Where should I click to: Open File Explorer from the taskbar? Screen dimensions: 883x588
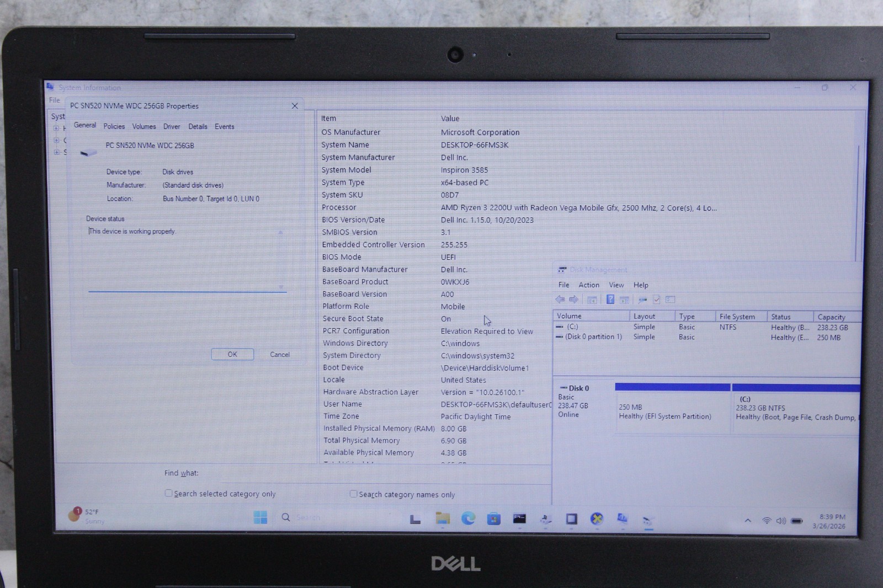coord(443,518)
